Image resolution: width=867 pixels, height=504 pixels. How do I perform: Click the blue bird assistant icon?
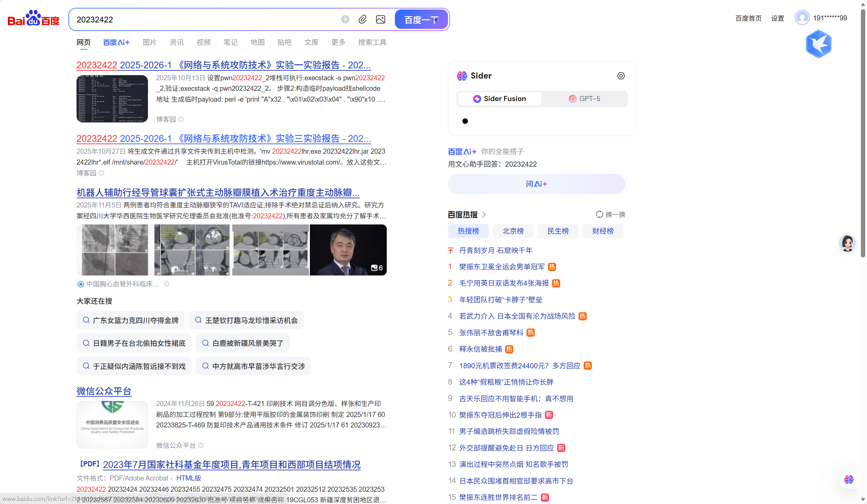point(818,44)
